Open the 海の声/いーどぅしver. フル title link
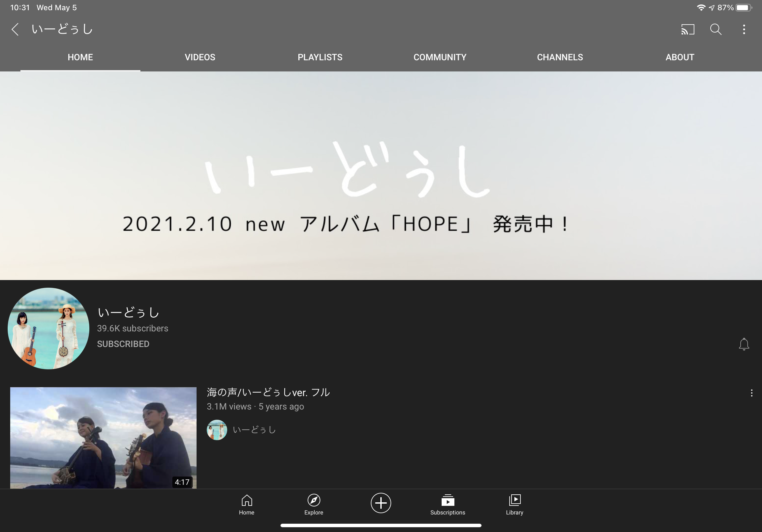 point(268,392)
